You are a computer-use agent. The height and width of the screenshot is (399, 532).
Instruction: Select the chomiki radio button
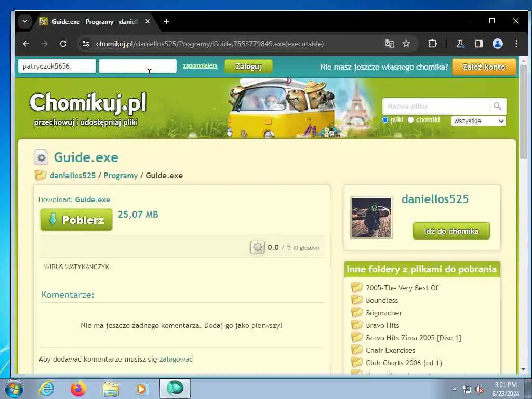(x=410, y=120)
